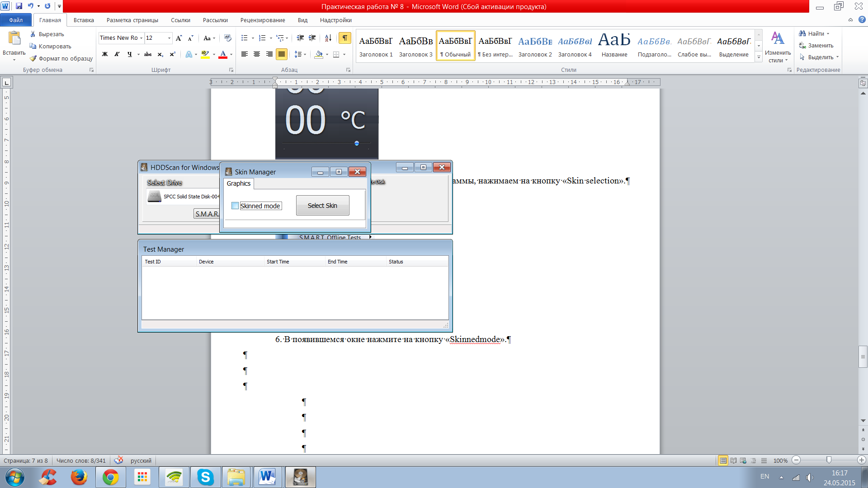
Task: Increase paragraph indent
Action: coord(312,38)
